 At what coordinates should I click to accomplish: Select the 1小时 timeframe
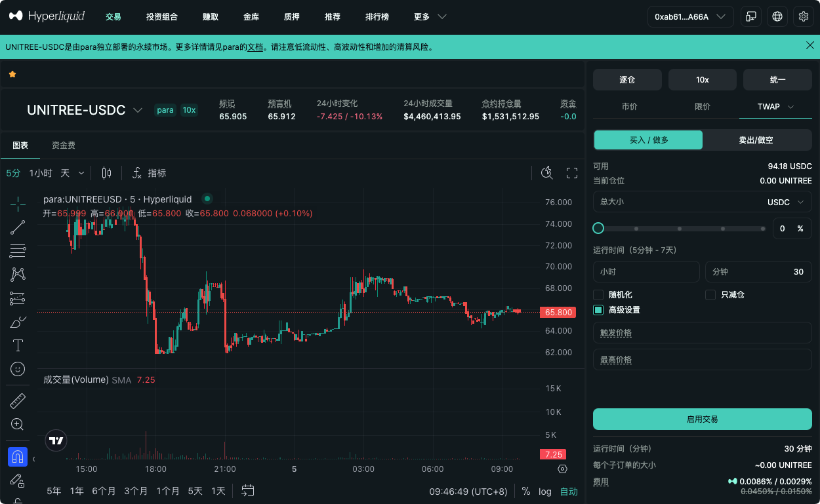point(41,173)
